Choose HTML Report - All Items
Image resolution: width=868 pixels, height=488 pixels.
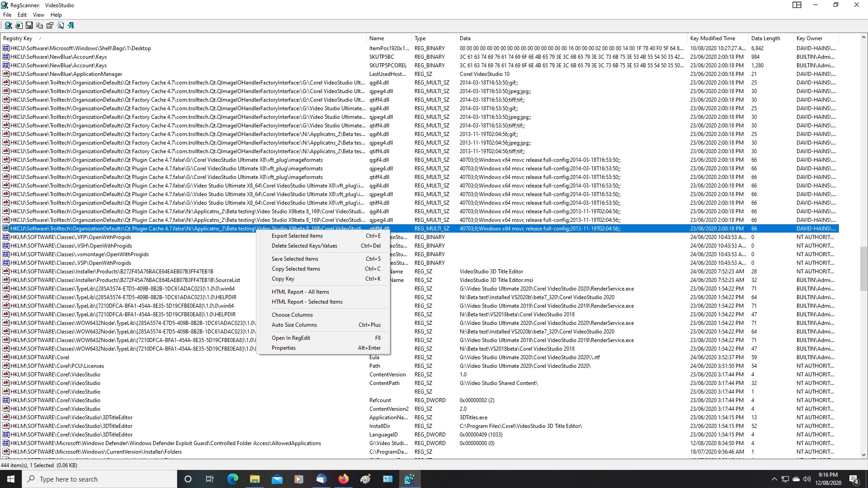pos(323,292)
